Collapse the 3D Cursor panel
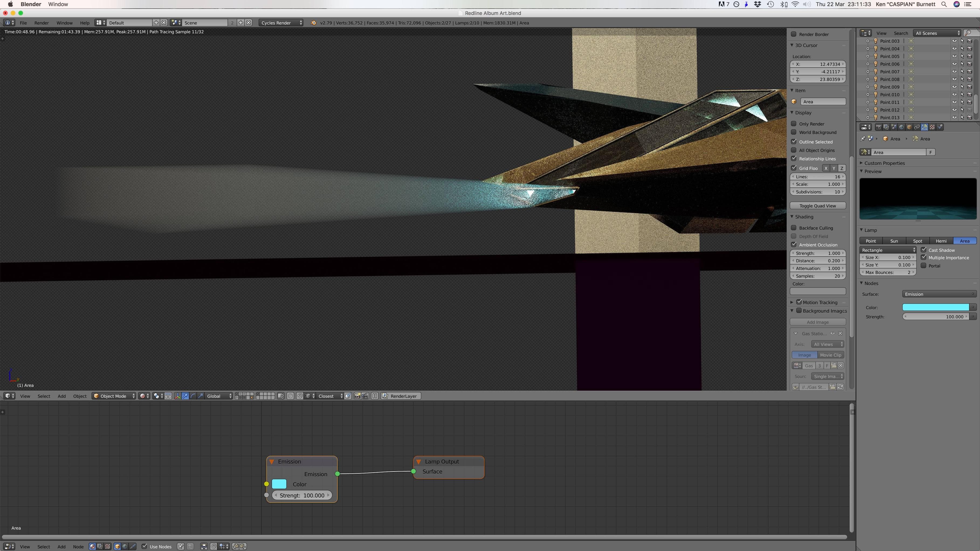 point(792,45)
